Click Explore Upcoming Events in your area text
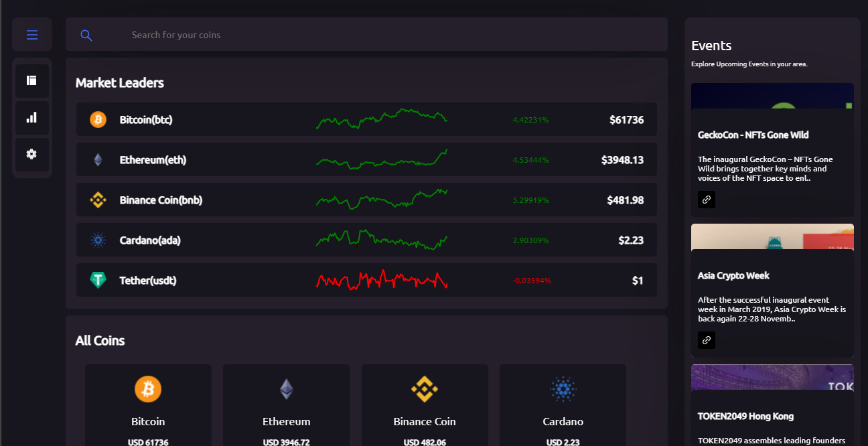 [x=749, y=64]
